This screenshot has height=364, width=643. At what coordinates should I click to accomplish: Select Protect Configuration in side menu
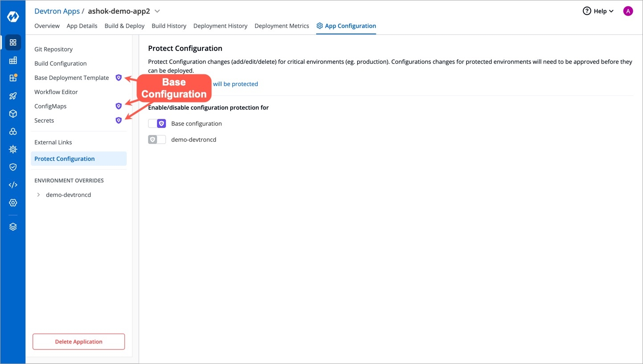79,159
